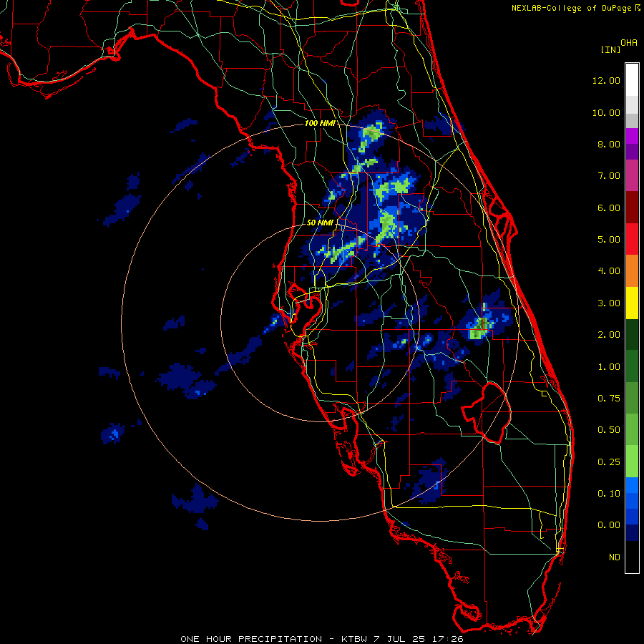Viewport: 644px width, 644px height.
Task: Click the [IN] units label
Action: [x=610, y=49]
